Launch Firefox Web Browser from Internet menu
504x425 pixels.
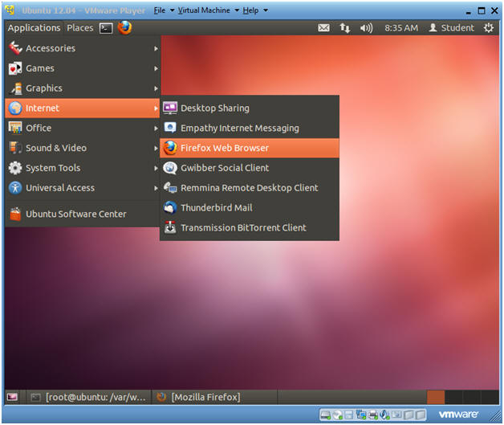tap(250, 148)
